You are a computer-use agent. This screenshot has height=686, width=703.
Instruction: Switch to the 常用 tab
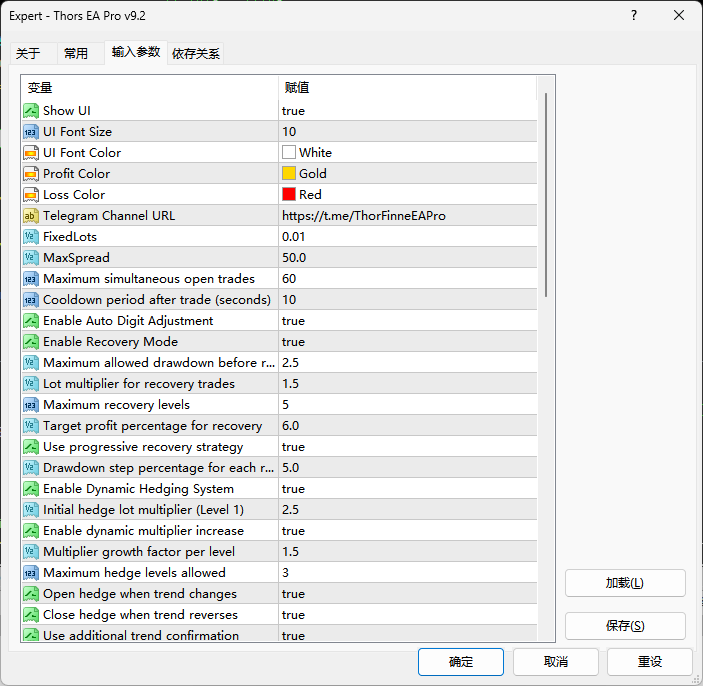click(x=76, y=53)
